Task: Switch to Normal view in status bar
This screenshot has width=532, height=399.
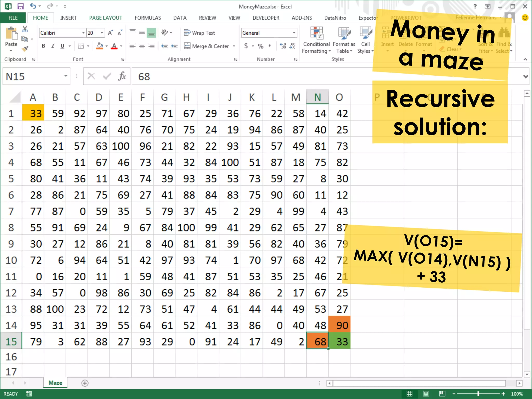Action: [x=409, y=394]
